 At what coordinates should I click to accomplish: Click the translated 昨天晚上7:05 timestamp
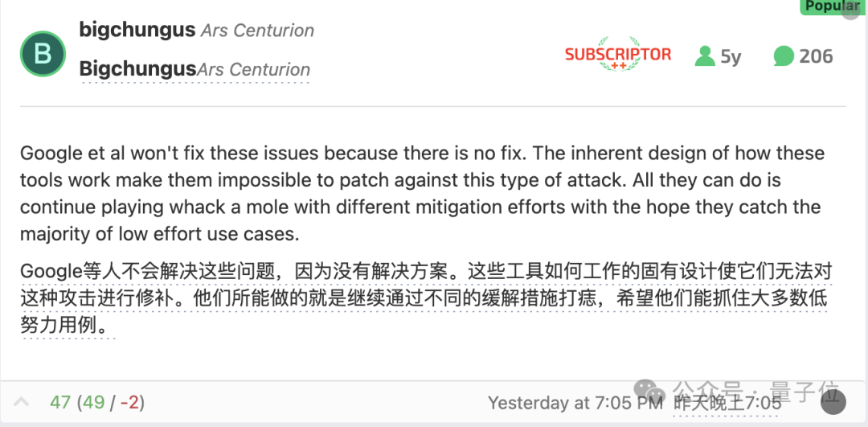(727, 403)
